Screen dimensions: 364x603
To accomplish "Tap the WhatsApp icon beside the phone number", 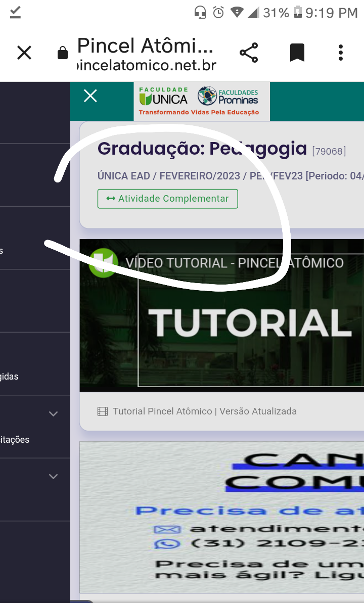I will (167, 544).
